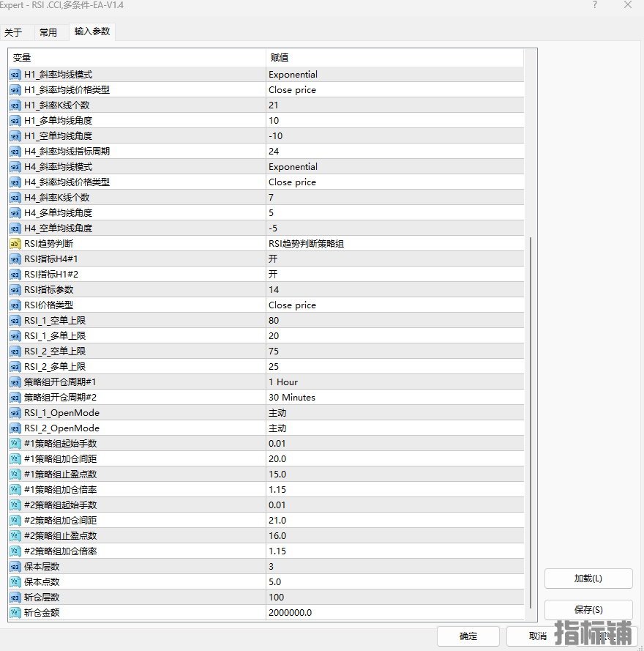Click the icon beside #1策略组起始手数
Screen dimensions: 644x651
tap(15, 444)
